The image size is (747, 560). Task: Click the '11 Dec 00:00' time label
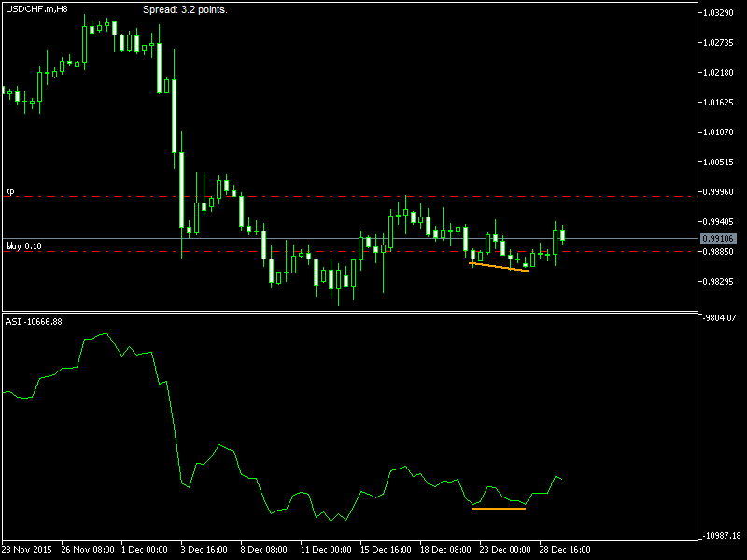click(x=326, y=549)
